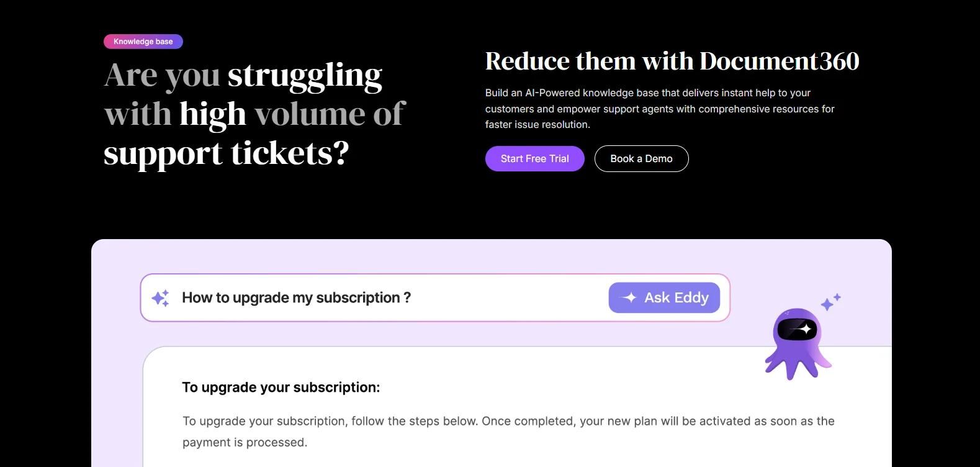
Task: Click the star icon inside Ask Eddy button
Action: point(630,297)
